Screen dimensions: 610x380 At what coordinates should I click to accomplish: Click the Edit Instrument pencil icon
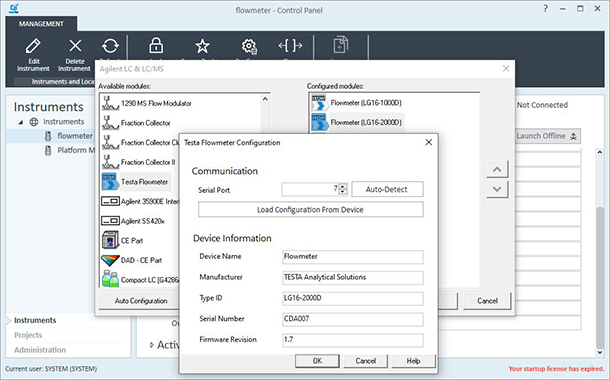33,46
